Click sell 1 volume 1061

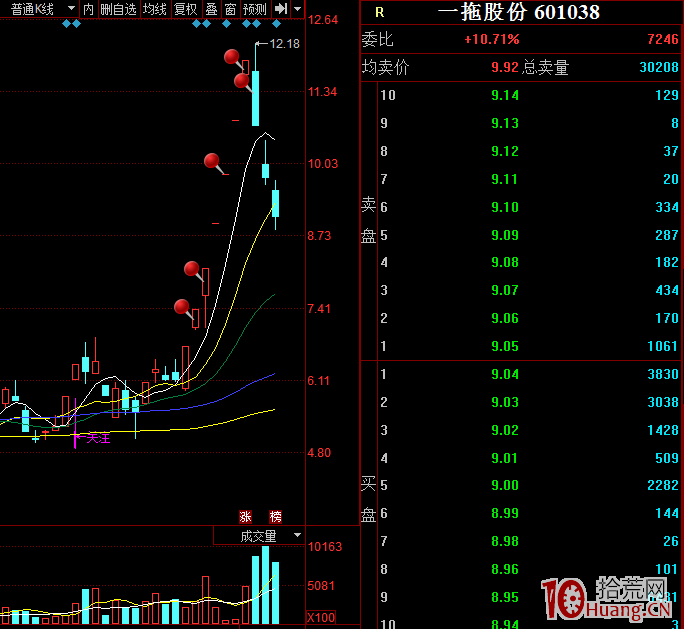tap(663, 346)
